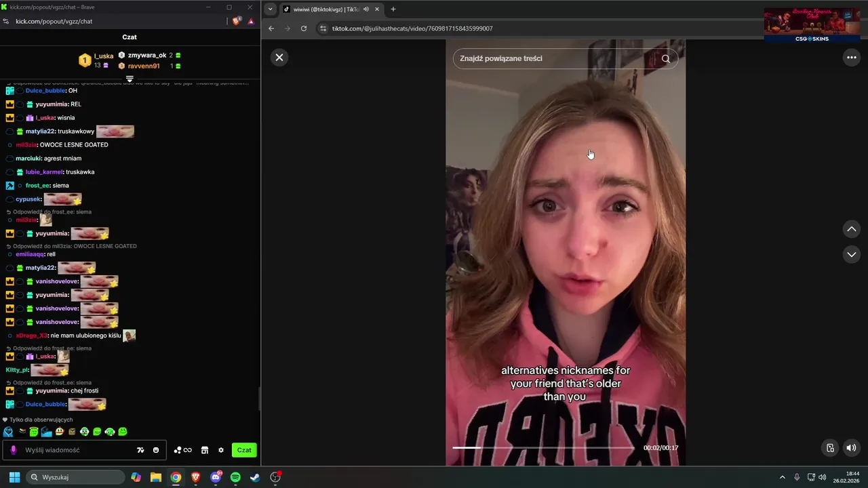The height and width of the screenshot is (488, 868).
Task: Click the Wyszukaj taskbar search box
Action: click(76, 477)
